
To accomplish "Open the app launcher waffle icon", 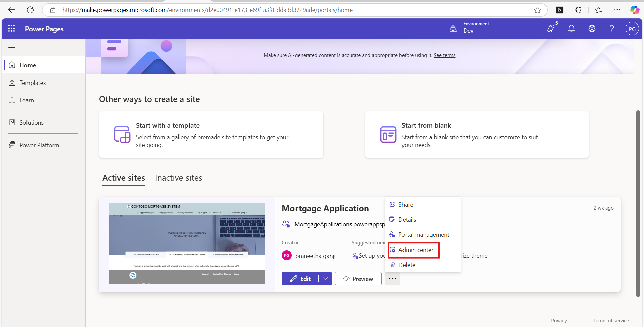I will (11, 29).
